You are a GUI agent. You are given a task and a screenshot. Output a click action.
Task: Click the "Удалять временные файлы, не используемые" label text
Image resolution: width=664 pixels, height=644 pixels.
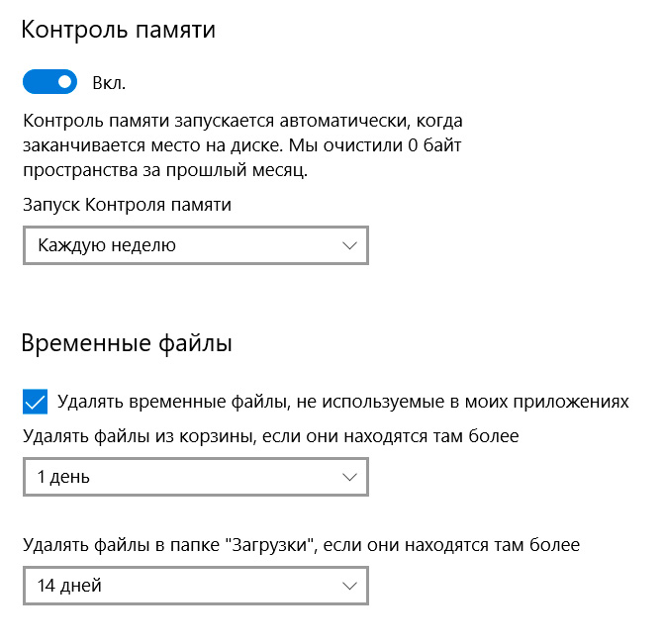(x=343, y=402)
